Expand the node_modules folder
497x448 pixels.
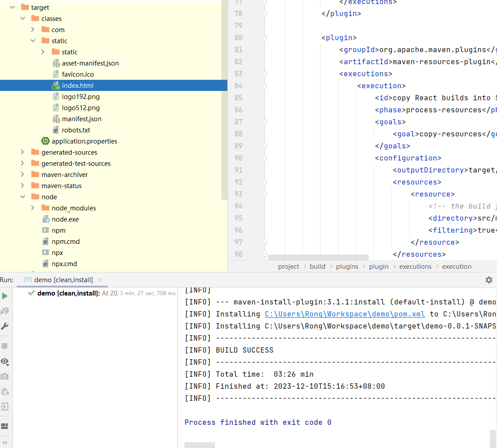click(x=33, y=208)
